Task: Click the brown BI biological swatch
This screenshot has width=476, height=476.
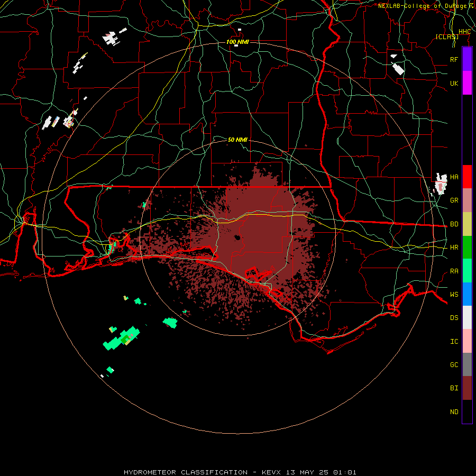Action: point(467,388)
